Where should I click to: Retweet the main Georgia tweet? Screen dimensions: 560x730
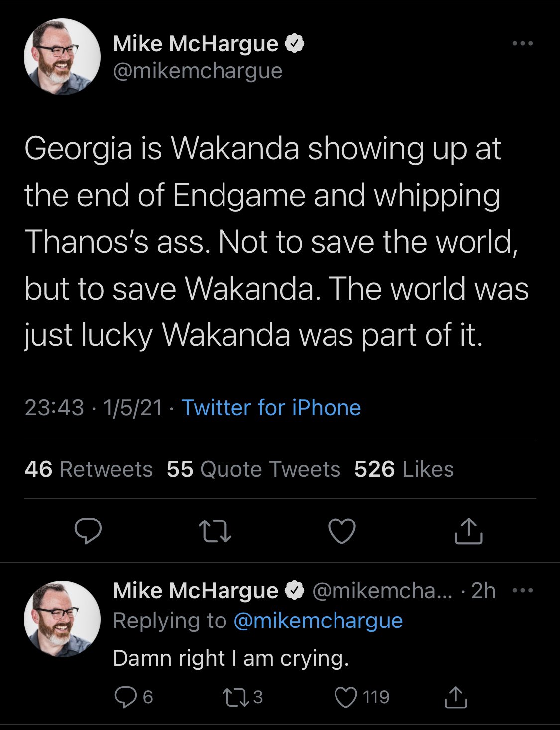tap(215, 531)
